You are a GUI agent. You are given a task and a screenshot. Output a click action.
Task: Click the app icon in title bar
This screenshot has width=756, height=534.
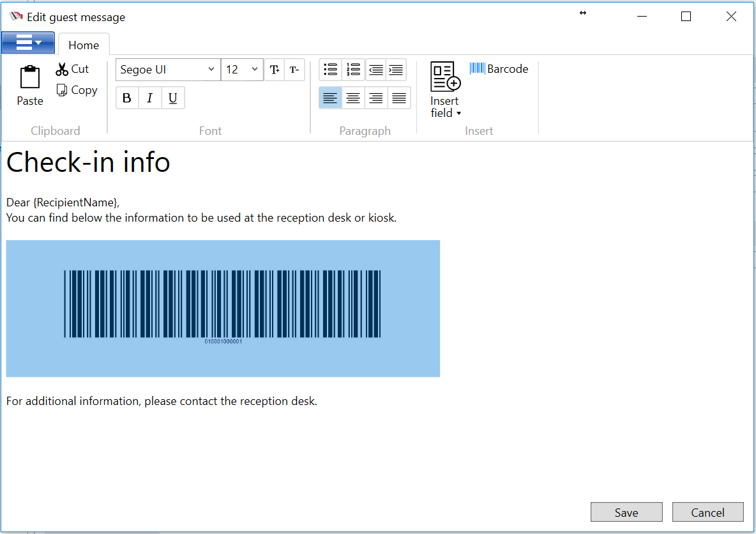pos(16,17)
